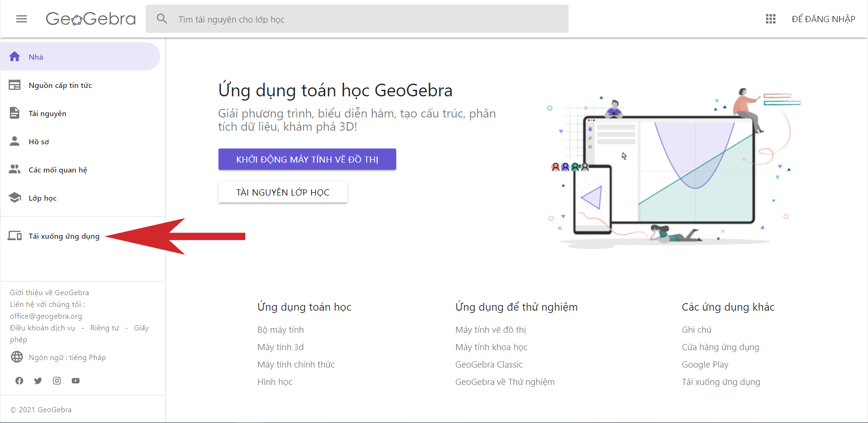868x423 pixels.
Task: Click © 2021 GeoGebra copyright text
Action: tap(41, 409)
